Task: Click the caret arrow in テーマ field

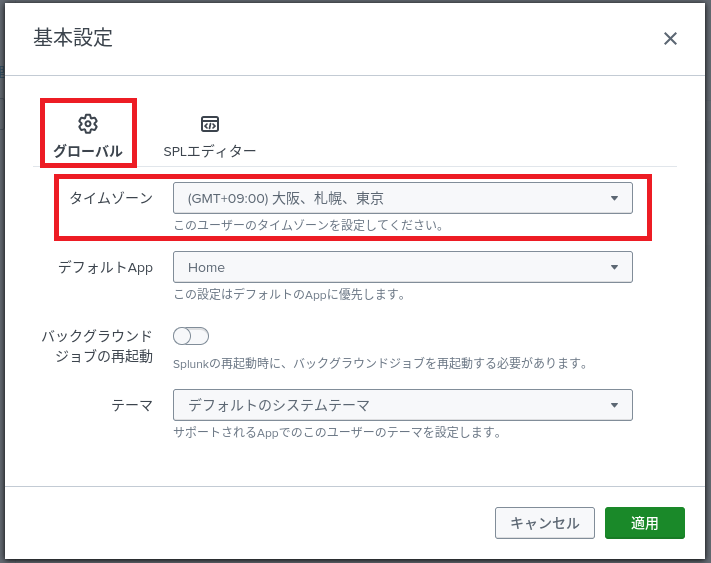Action: pyautogui.click(x=615, y=405)
